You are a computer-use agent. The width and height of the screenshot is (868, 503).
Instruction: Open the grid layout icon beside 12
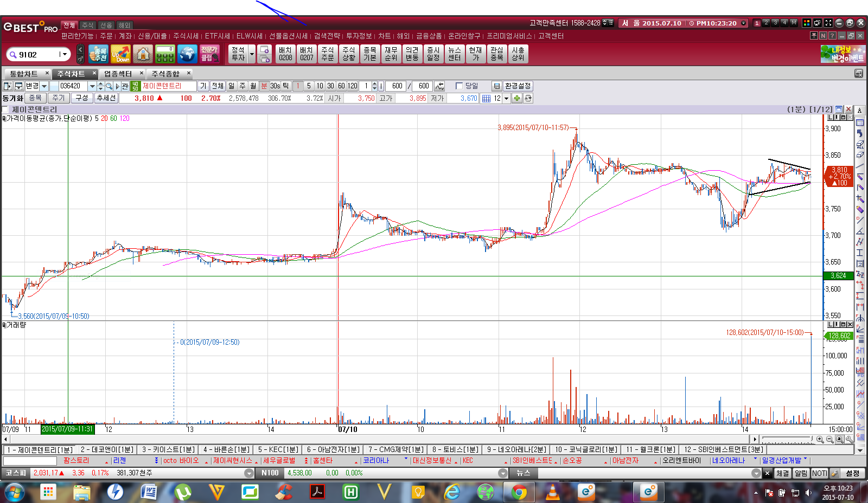(x=486, y=98)
